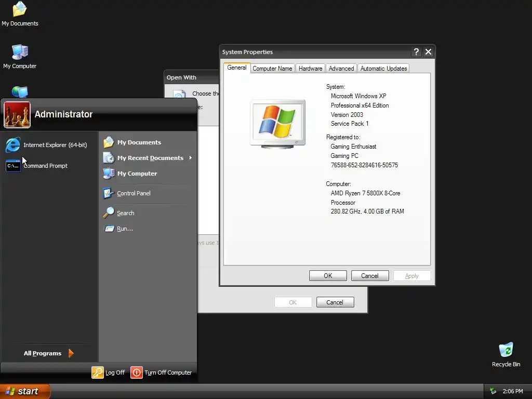Open My Computer desktop icon

click(20, 56)
